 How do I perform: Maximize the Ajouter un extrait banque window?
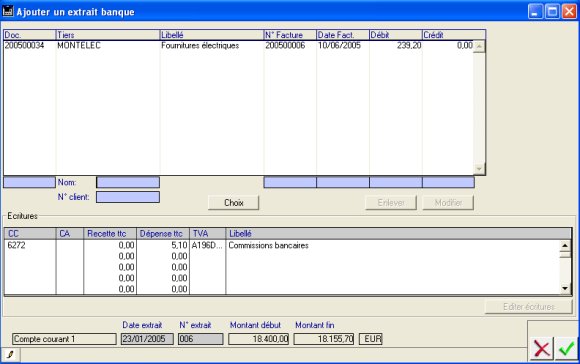pos(552,11)
